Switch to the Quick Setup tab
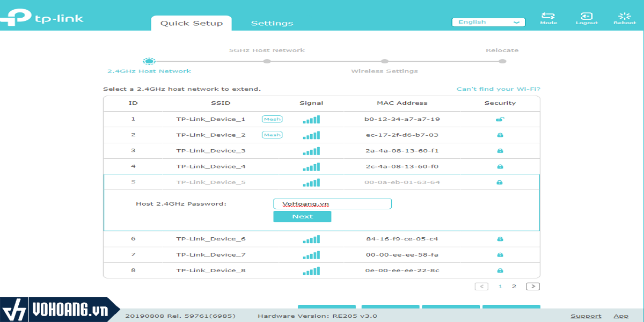This screenshot has width=644, height=322. click(192, 23)
